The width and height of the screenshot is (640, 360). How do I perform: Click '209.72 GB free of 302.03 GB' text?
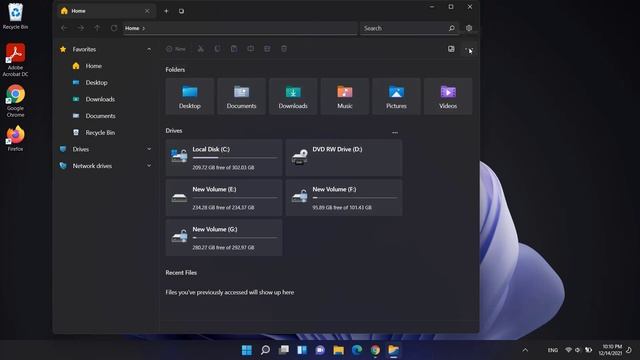[223, 167]
